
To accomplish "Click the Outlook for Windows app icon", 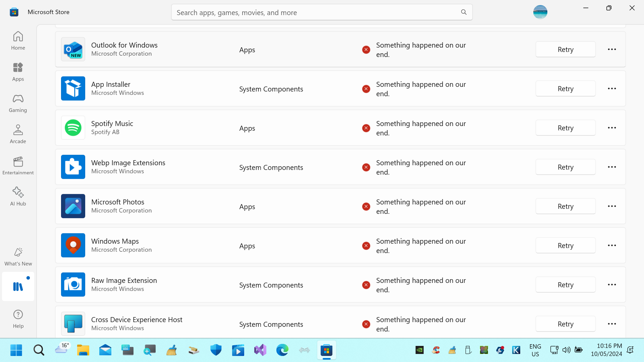I will (x=73, y=49).
